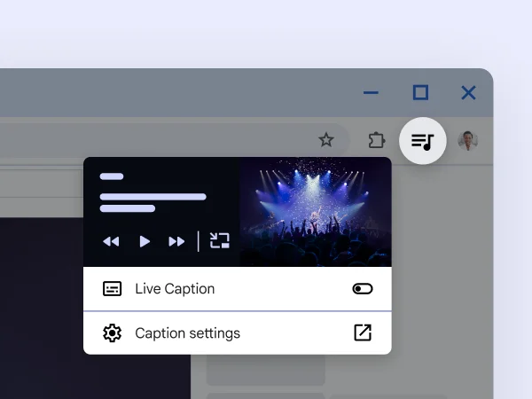The height and width of the screenshot is (399, 532).
Task: Bookmark this page with the star icon
Action: coord(326,140)
